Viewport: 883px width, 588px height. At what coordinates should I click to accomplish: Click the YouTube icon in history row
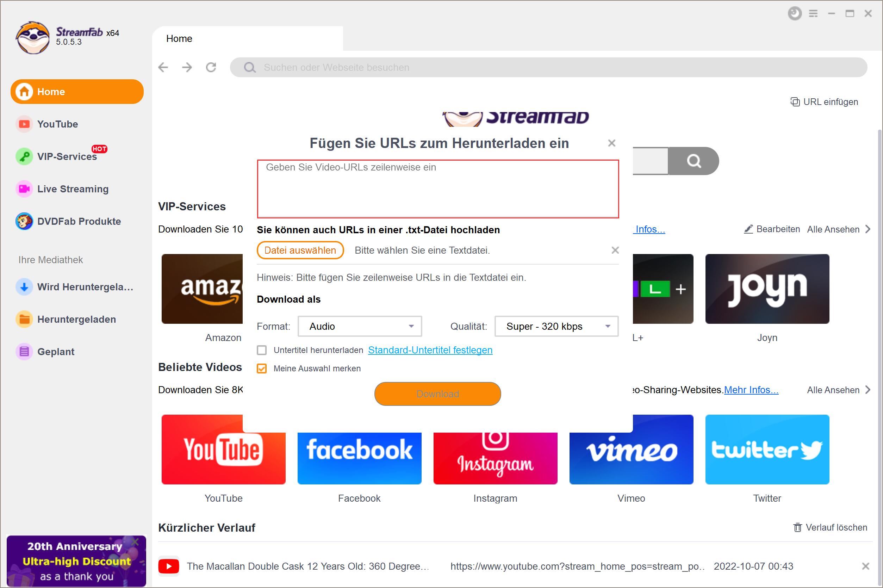pos(169,566)
